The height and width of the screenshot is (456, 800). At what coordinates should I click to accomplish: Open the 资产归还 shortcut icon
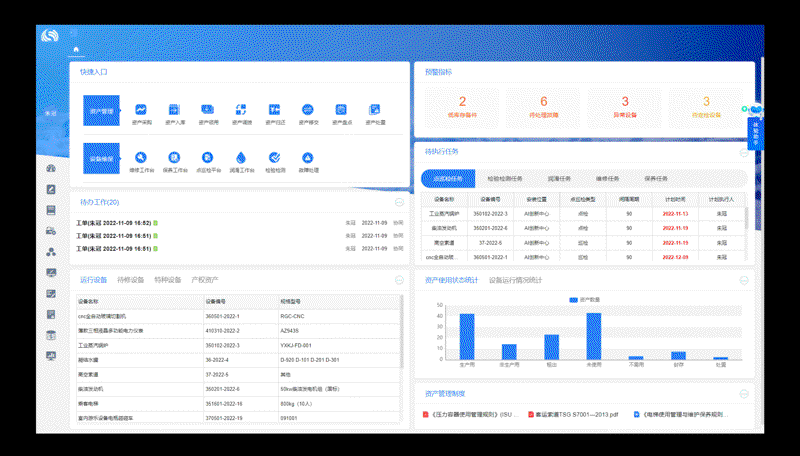click(x=274, y=110)
